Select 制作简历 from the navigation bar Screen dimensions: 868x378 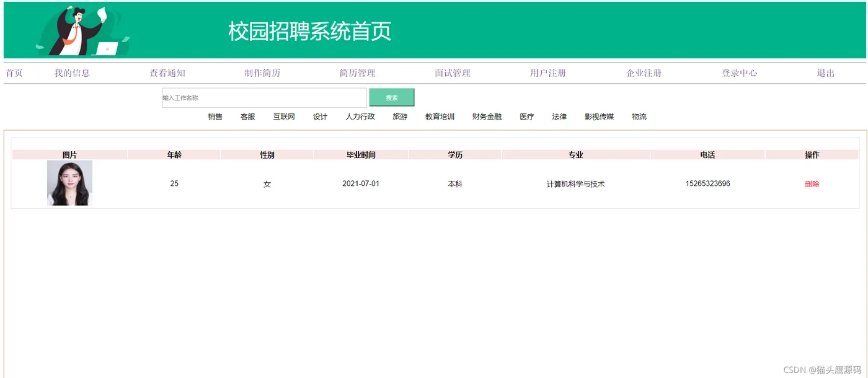coord(262,73)
